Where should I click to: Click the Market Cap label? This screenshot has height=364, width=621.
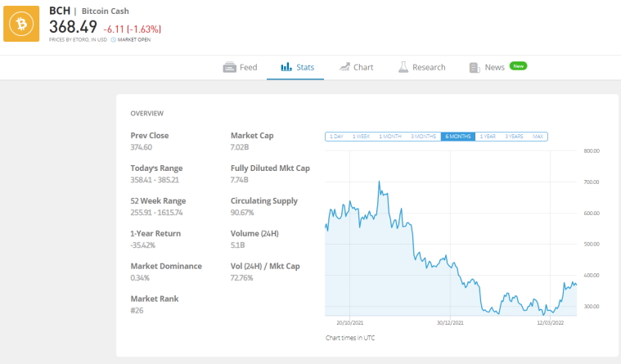click(x=252, y=136)
